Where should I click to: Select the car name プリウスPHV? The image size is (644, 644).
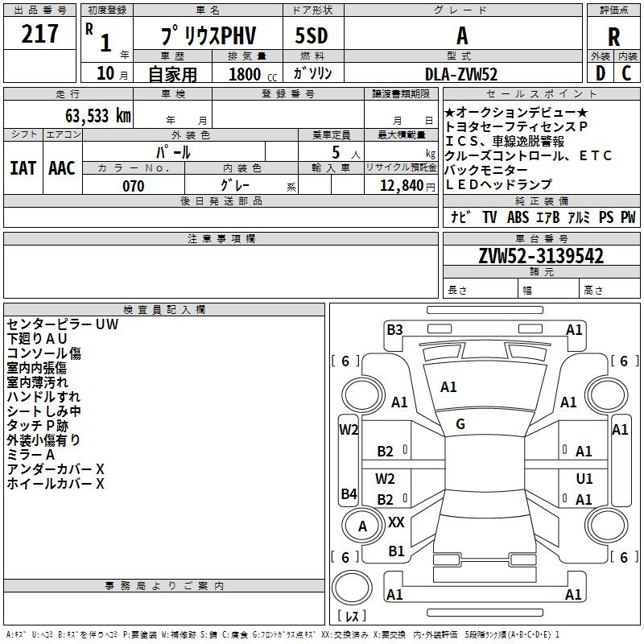(x=208, y=35)
